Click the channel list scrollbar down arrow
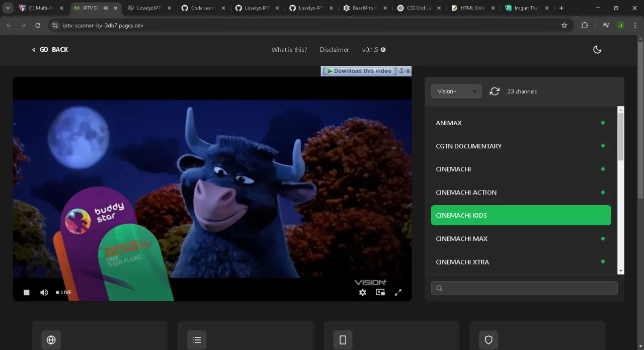This screenshot has width=644, height=350. [621, 271]
